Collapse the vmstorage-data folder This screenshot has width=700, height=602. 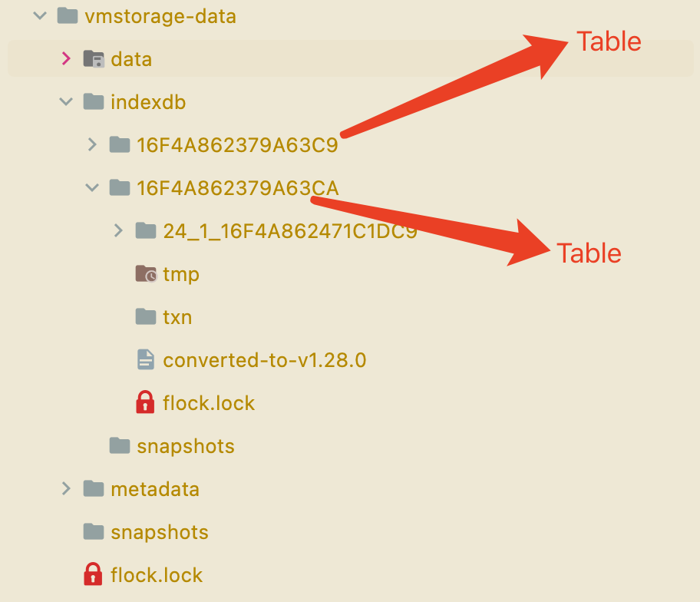coord(40,15)
